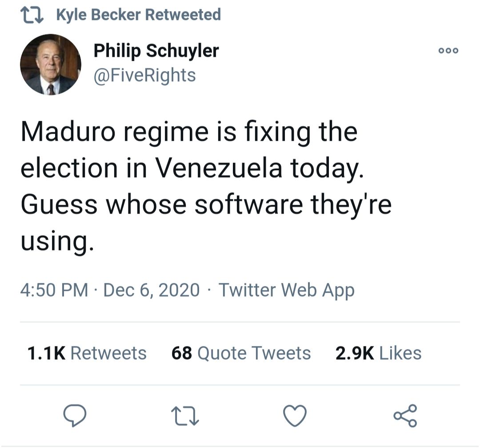The image size is (480, 448).
Task: View the 2.9K Likes list
Action: point(378,353)
